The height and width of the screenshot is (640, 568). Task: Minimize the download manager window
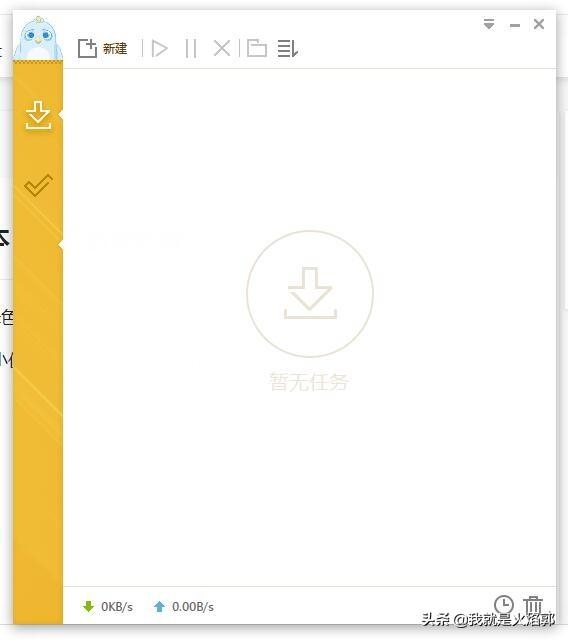point(515,25)
